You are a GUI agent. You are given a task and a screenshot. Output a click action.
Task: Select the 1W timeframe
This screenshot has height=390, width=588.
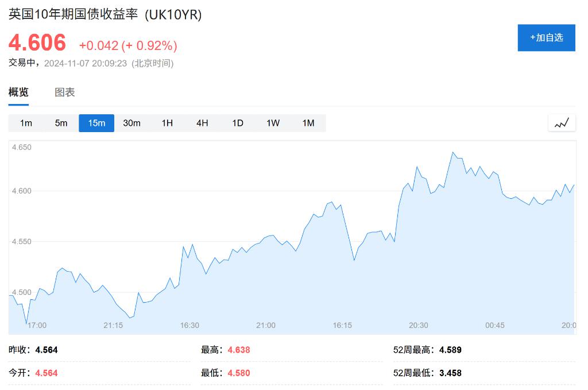click(272, 123)
